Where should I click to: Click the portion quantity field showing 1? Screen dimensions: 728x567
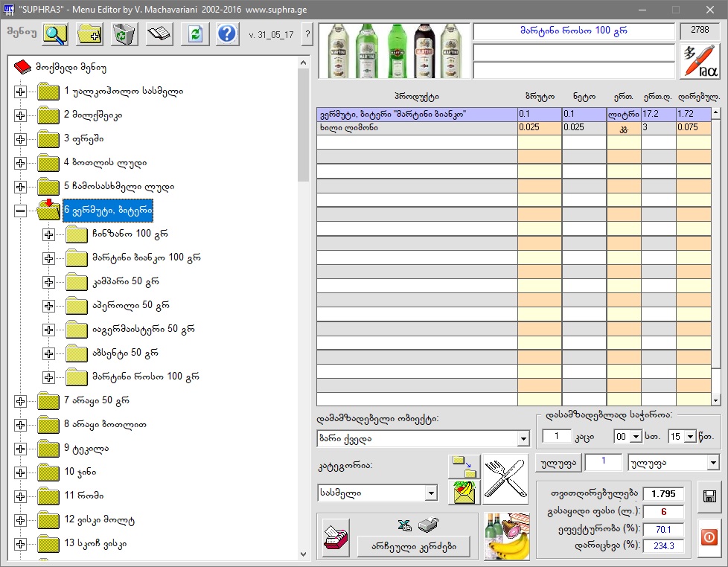pos(603,463)
